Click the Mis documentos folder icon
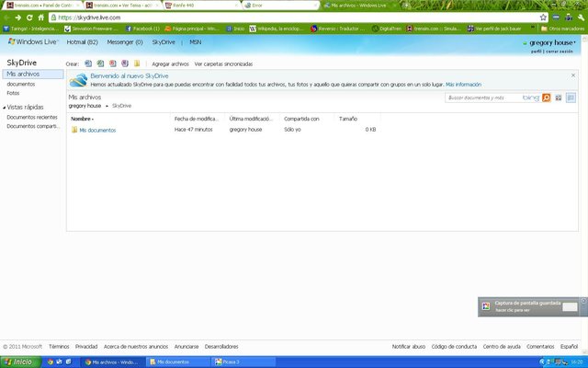The width and height of the screenshot is (588, 368). [74, 130]
